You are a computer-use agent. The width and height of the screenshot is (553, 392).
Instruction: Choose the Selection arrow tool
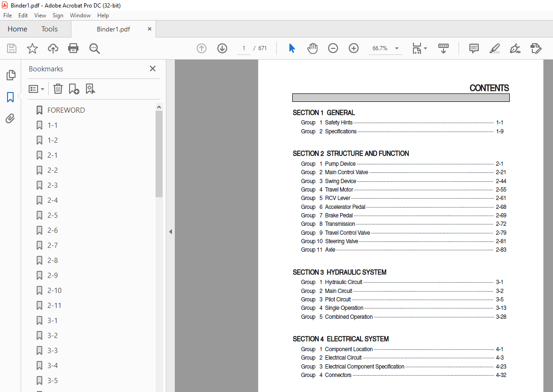292,48
